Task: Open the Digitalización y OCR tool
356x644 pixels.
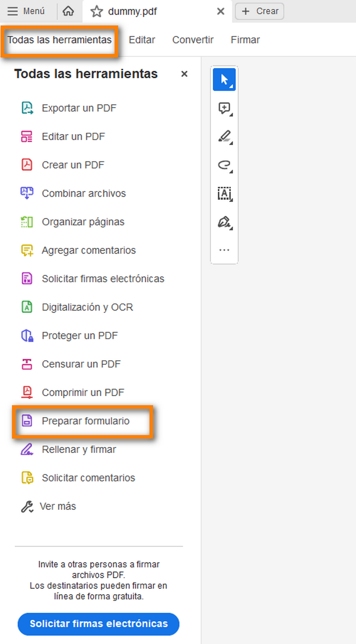Action: click(x=87, y=307)
